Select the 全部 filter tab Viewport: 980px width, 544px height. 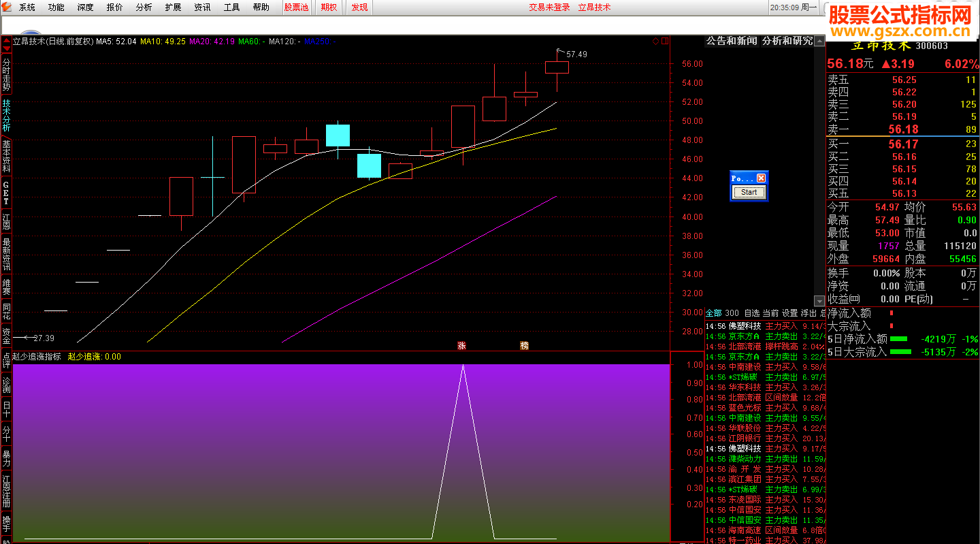click(x=713, y=313)
